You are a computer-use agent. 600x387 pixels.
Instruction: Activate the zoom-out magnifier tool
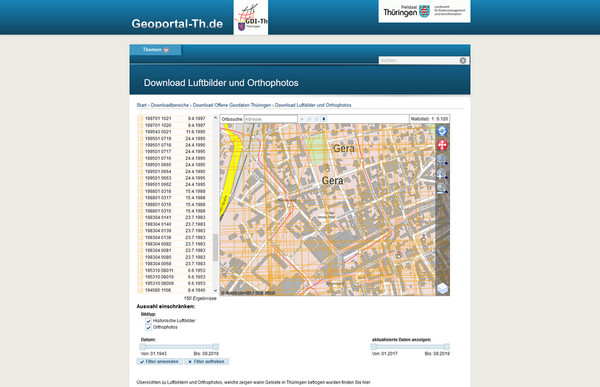click(442, 189)
